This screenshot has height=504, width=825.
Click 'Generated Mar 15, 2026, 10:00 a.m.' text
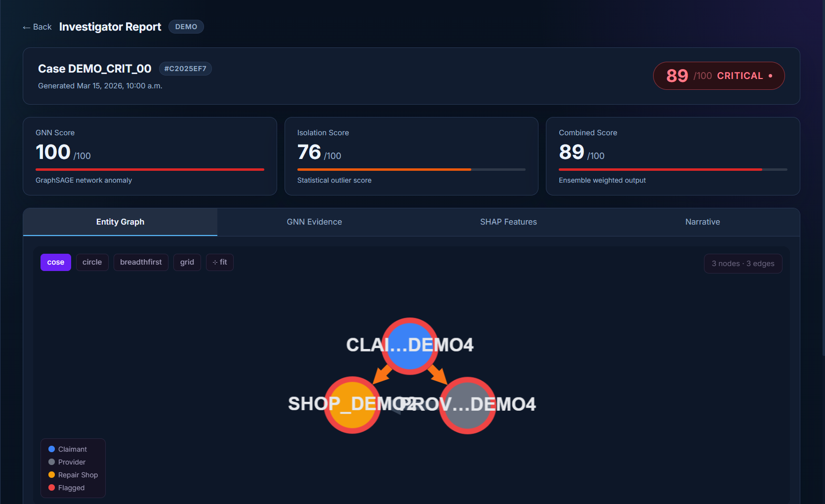click(100, 86)
